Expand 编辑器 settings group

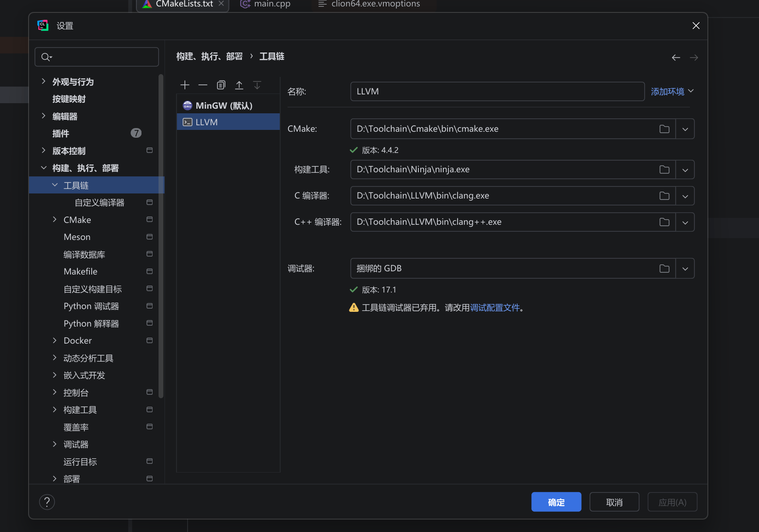click(44, 116)
